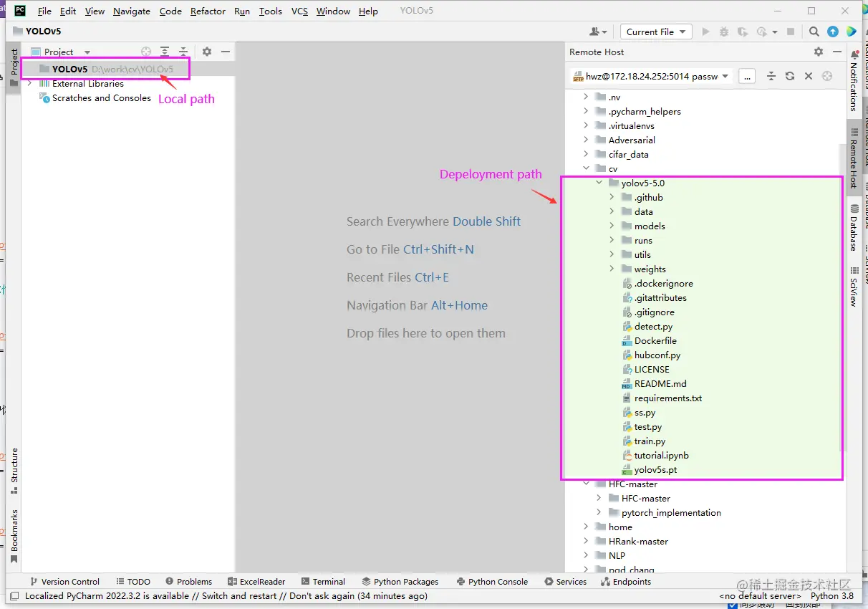Expand the pytorch_implementation folder arrow
Image resolution: width=868 pixels, height=609 pixels.
(x=599, y=513)
